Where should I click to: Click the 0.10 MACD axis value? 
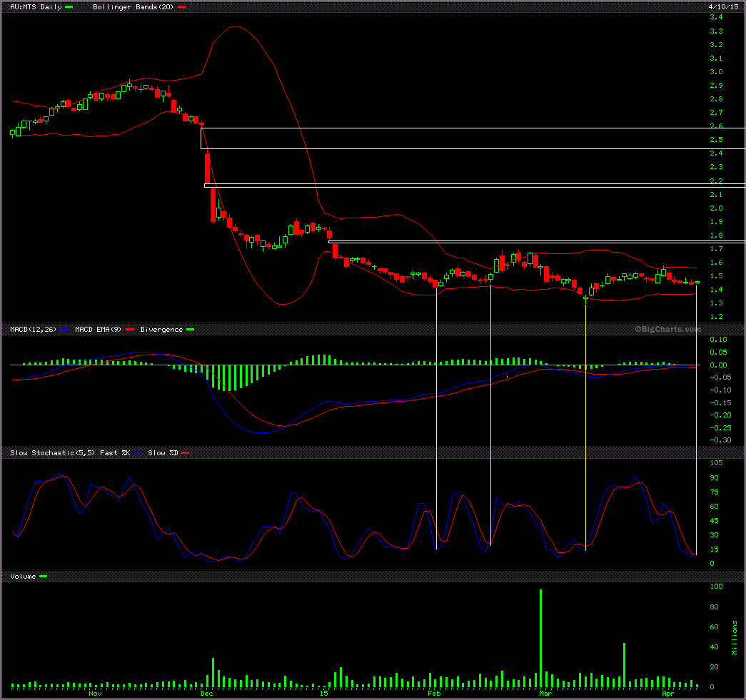point(718,340)
